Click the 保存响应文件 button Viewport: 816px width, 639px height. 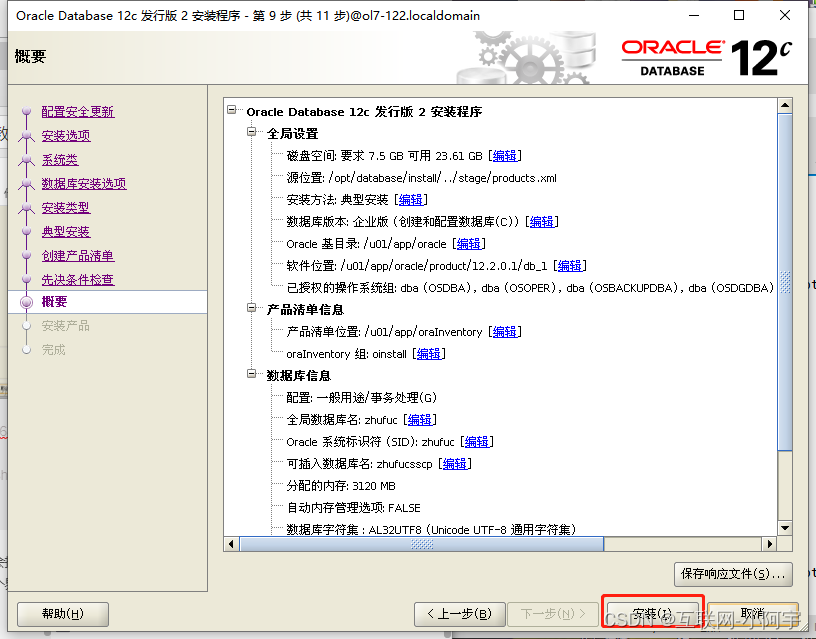coord(733,574)
